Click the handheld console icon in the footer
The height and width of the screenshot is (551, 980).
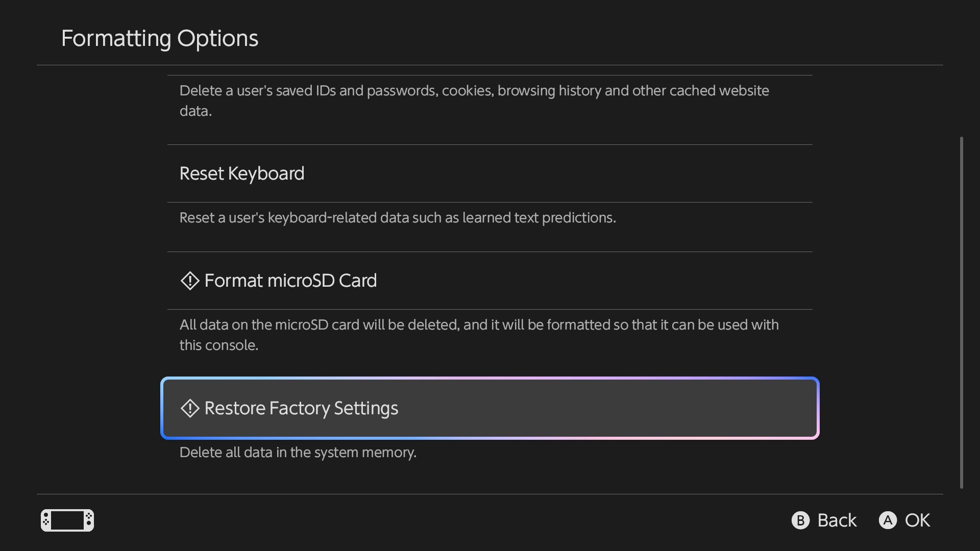click(x=67, y=520)
